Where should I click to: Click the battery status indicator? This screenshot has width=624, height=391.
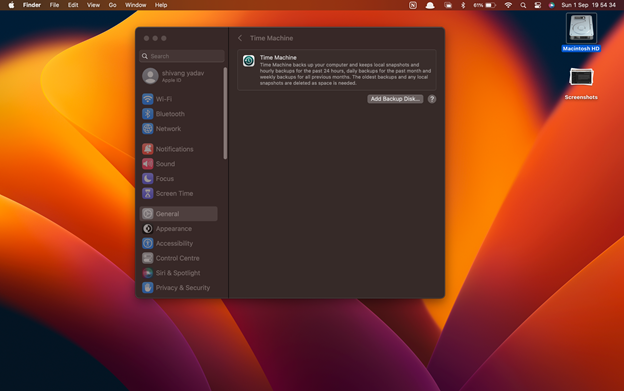pyautogui.click(x=484, y=5)
